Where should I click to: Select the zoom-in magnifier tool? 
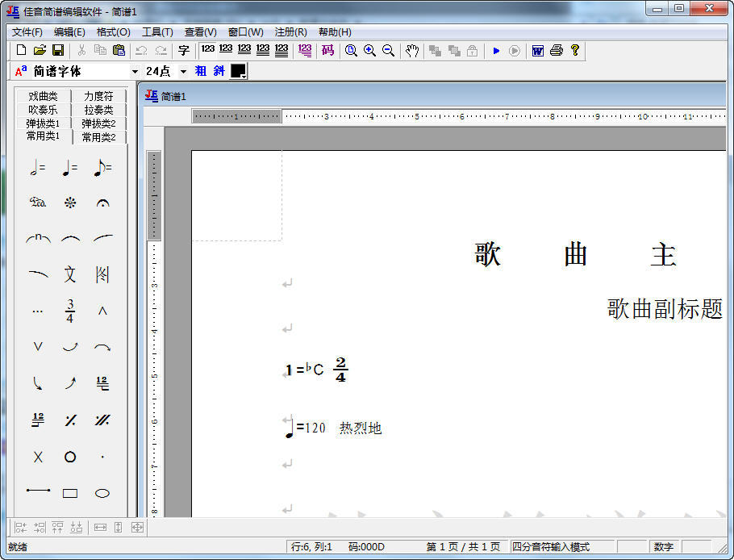pos(369,50)
